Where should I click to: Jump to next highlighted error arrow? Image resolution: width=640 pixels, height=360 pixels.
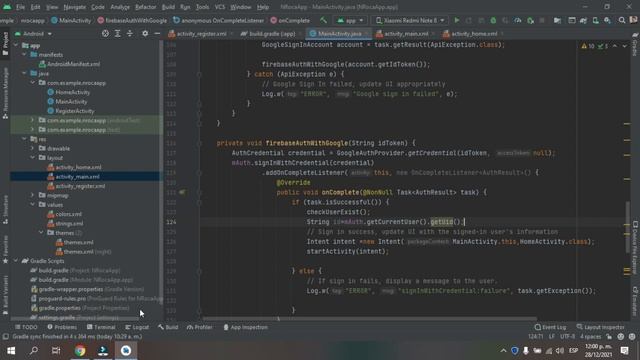tap(624, 46)
